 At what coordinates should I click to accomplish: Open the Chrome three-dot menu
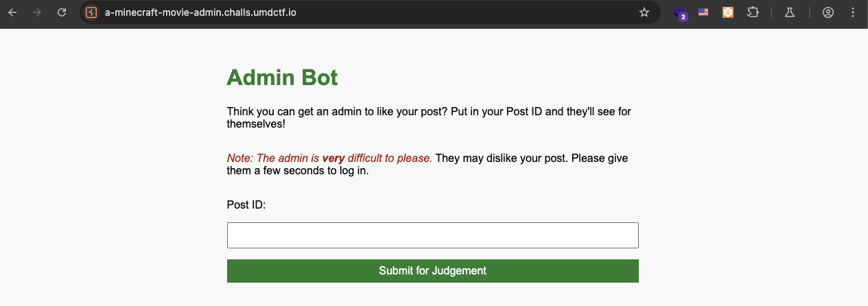pyautogui.click(x=853, y=12)
